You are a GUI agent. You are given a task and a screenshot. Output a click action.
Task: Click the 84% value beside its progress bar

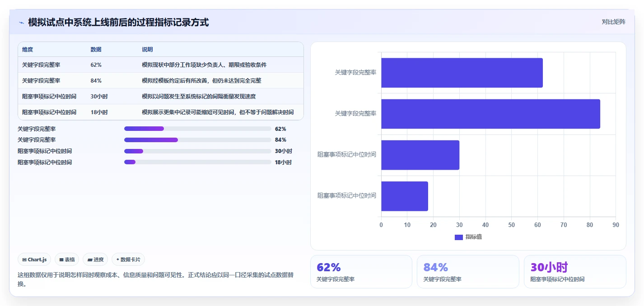[x=280, y=140]
